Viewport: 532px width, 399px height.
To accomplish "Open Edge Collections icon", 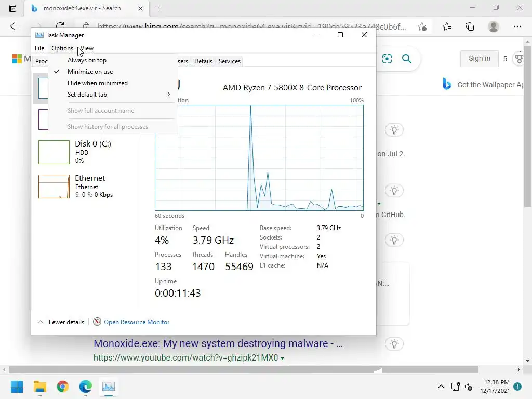I will tap(470, 26).
